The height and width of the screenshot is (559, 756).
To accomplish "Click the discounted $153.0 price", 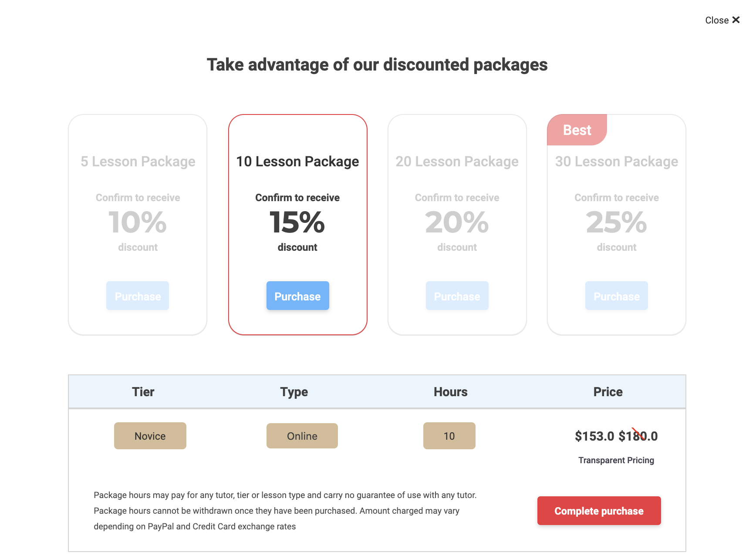I will coord(594,436).
